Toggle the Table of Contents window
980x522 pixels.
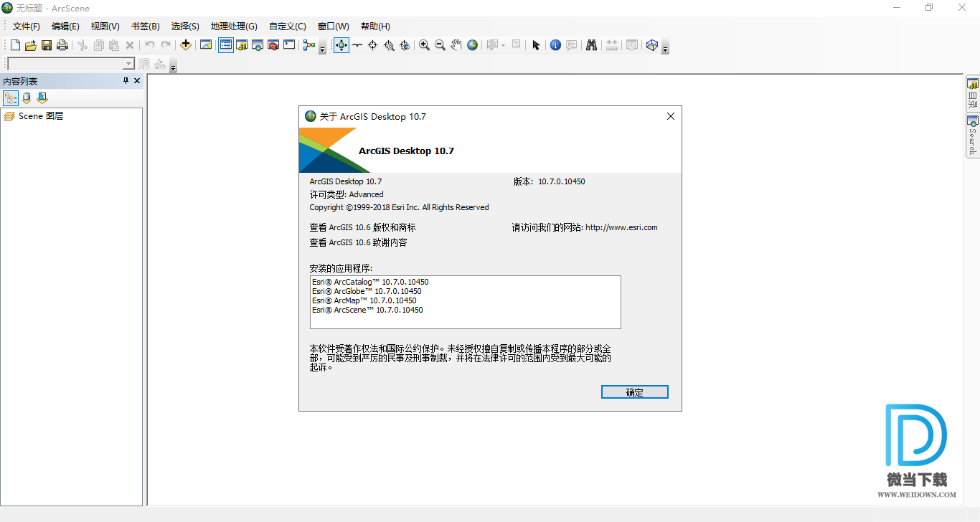point(226,45)
